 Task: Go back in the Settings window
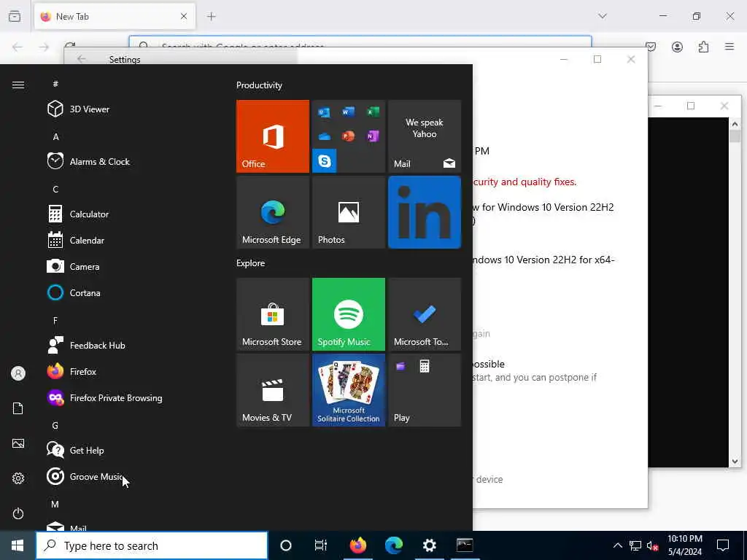click(x=82, y=59)
